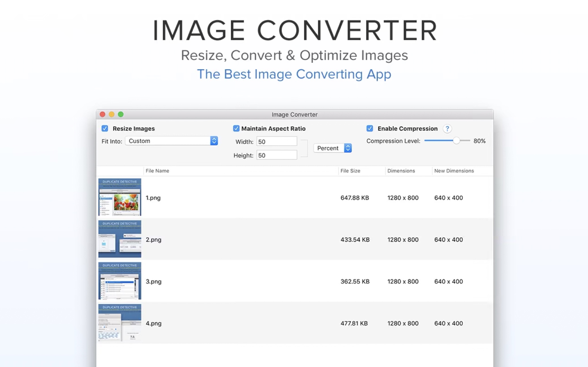The height and width of the screenshot is (367, 588).
Task: Uncheck the Resize Images checkbox
Action: [105, 128]
